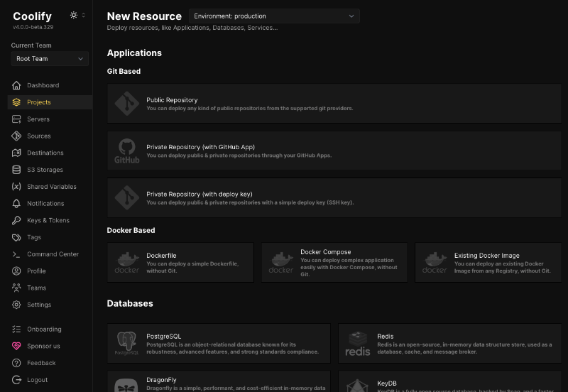Open Shared Variables page

pyautogui.click(x=50, y=187)
